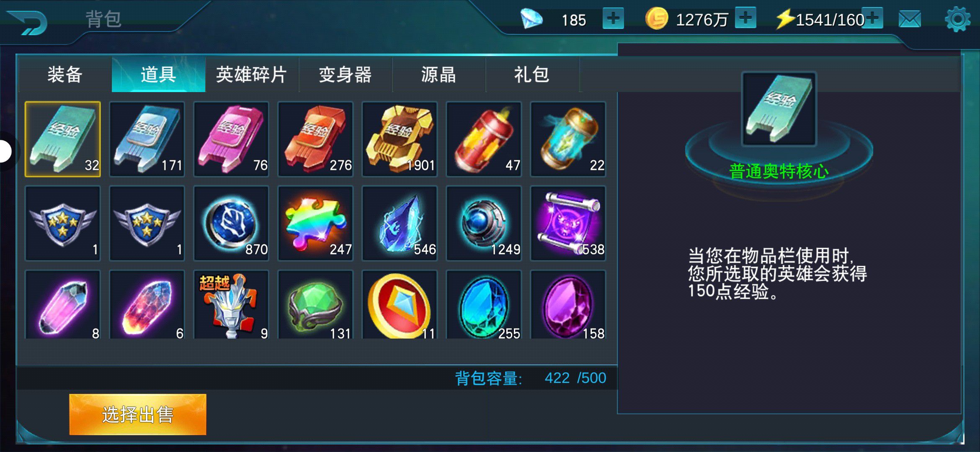Viewport: 980px width, 452px height.
Task: Switch to the 装备 tab
Action: [x=65, y=74]
